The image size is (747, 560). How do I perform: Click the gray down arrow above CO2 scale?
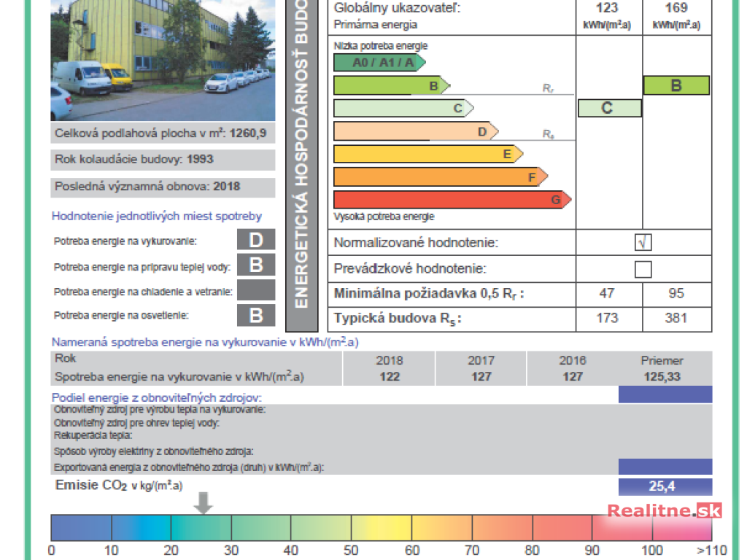204,503
